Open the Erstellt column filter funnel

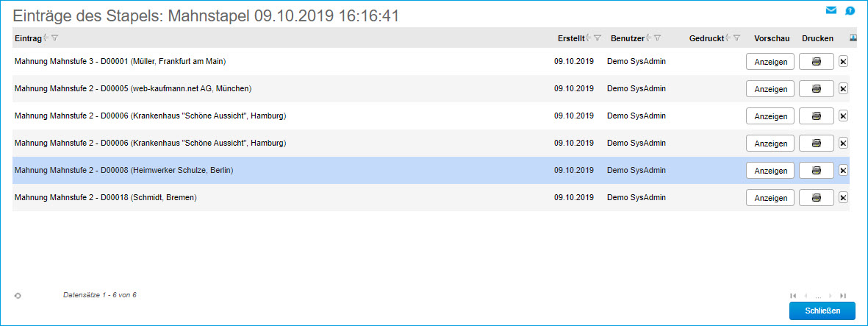(x=598, y=38)
